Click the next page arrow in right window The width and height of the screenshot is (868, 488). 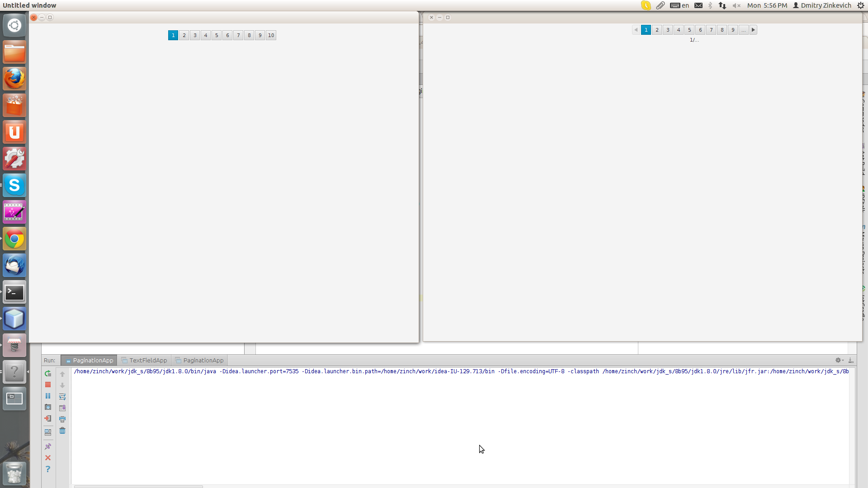point(753,30)
